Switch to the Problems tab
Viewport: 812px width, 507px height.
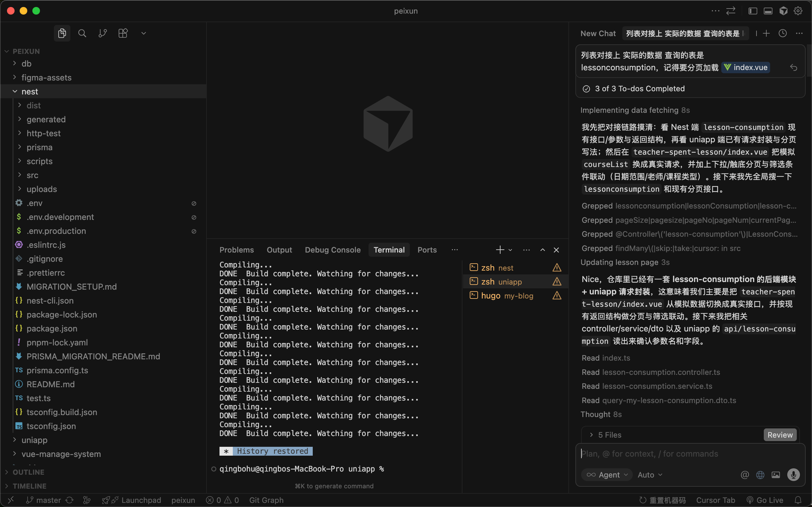tap(237, 250)
